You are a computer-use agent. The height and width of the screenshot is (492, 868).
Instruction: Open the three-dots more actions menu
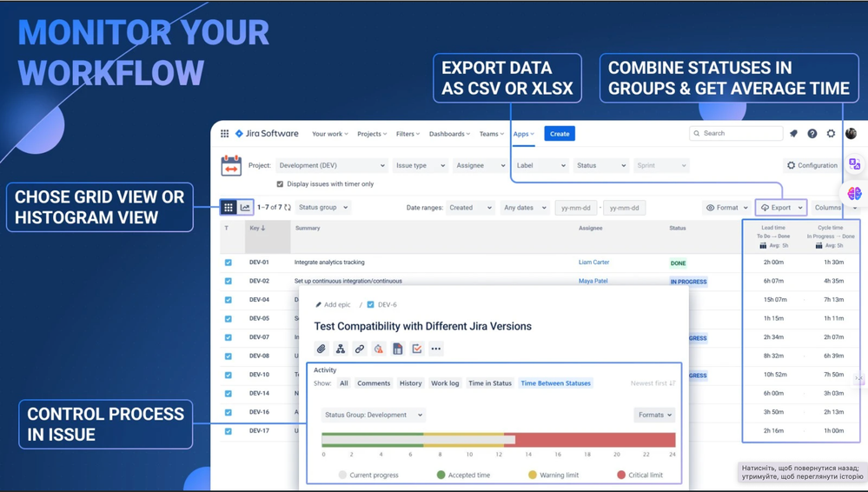436,349
